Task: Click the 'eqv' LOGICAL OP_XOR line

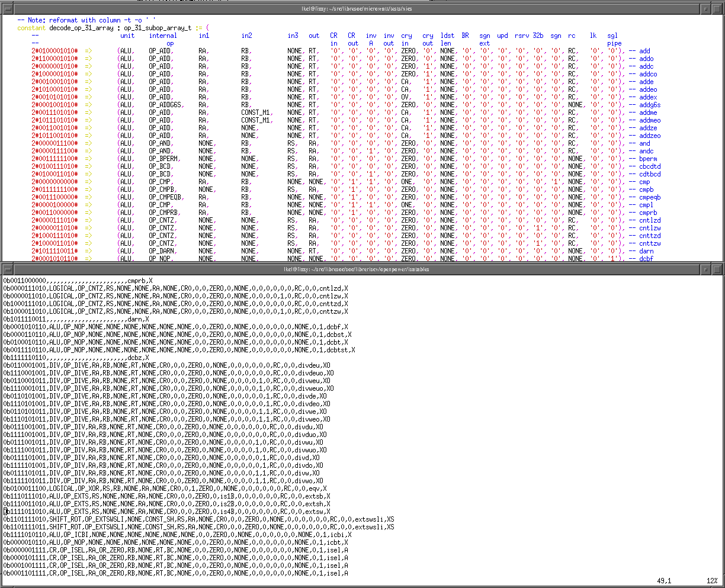Action: (x=166, y=489)
